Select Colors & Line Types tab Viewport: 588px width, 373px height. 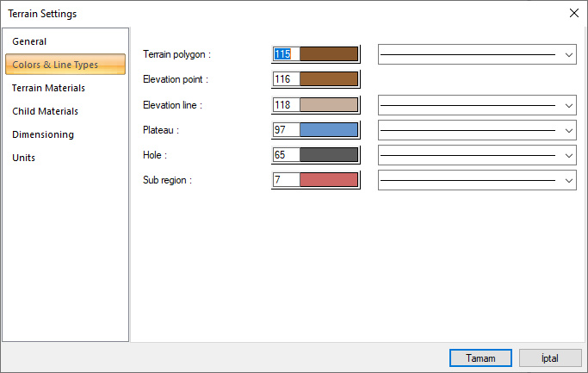[55, 65]
